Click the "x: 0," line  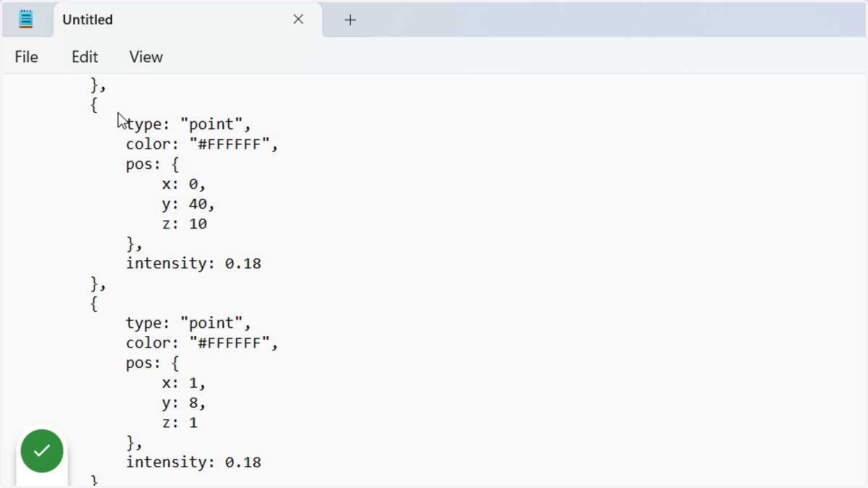click(x=184, y=184)
